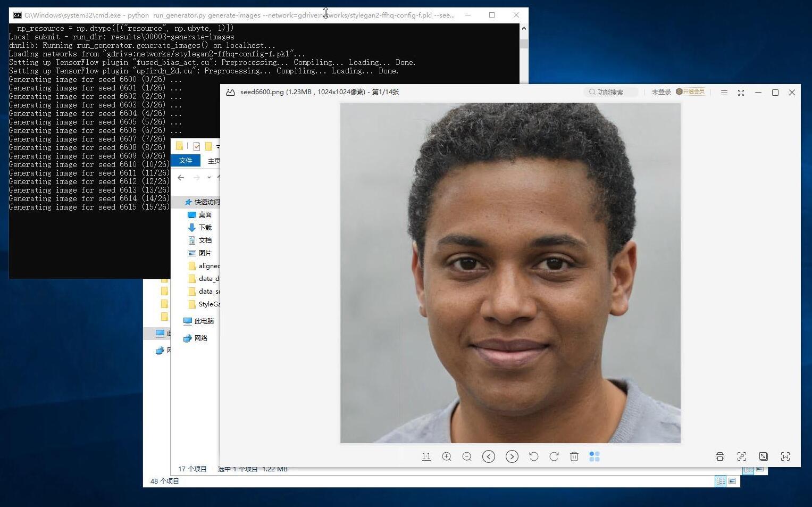Open the thumbnail grid view
Screen dimensions: 812x507
click(x=595, y=456)
